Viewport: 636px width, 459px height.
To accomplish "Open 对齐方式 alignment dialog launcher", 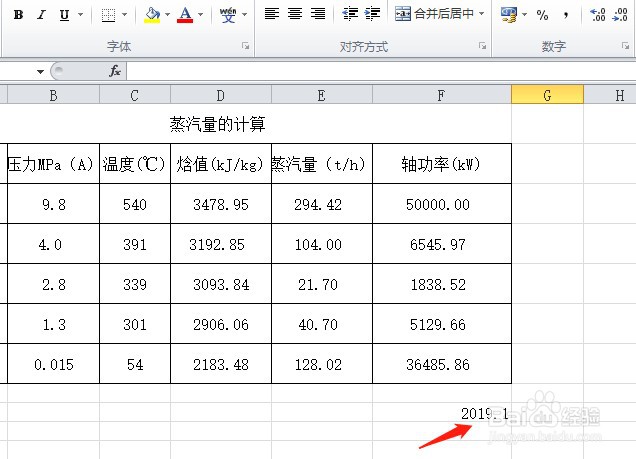I will pos(482,46).
